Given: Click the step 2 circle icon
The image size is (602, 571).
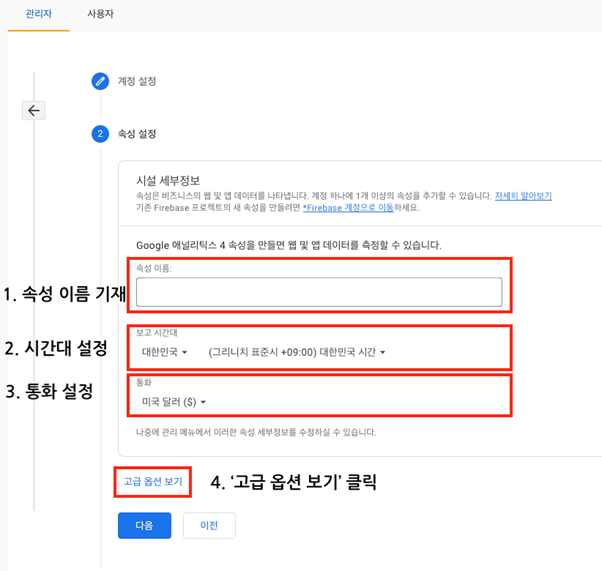Looking at the screenshot, I should pyautogui.click(x=100, y=134).
